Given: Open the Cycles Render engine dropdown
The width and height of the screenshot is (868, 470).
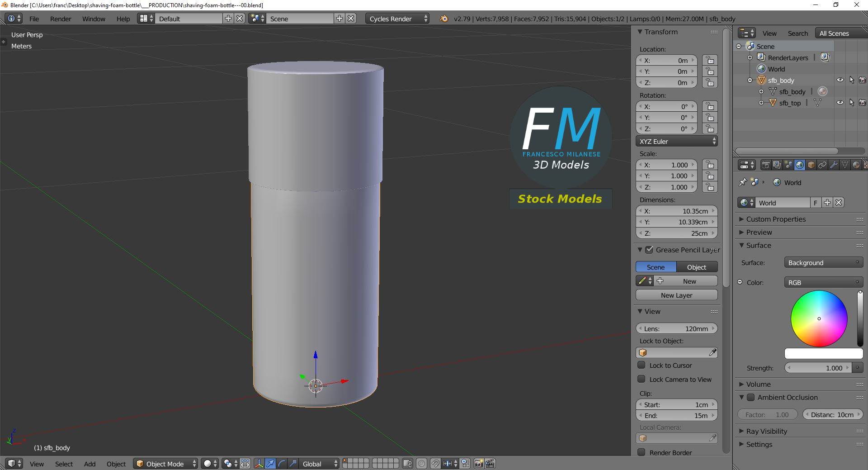Looking at the screenshot, I should pyautogui.click(x=397, y=19).
